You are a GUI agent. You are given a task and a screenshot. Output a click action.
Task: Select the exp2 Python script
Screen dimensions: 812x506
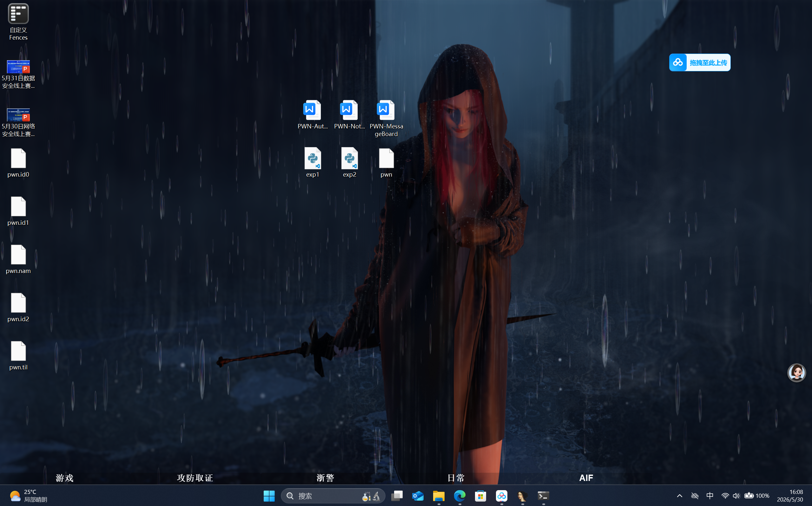(x=349, y=163)
